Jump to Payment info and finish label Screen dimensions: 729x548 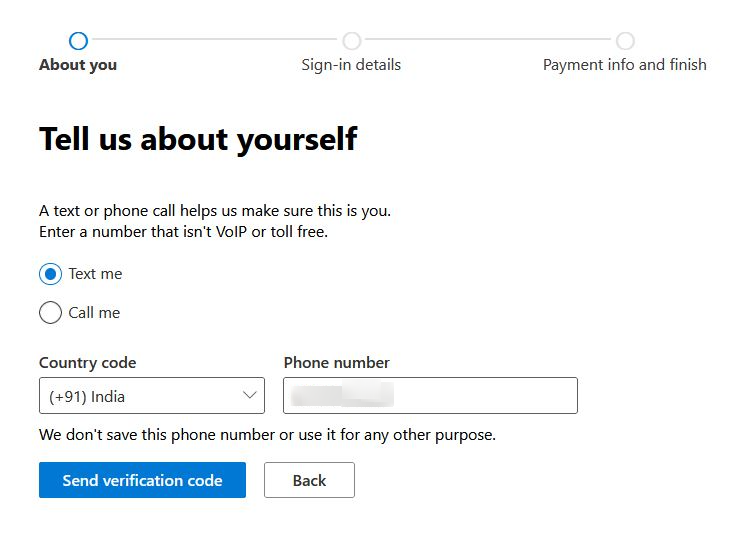coord(624,65)
